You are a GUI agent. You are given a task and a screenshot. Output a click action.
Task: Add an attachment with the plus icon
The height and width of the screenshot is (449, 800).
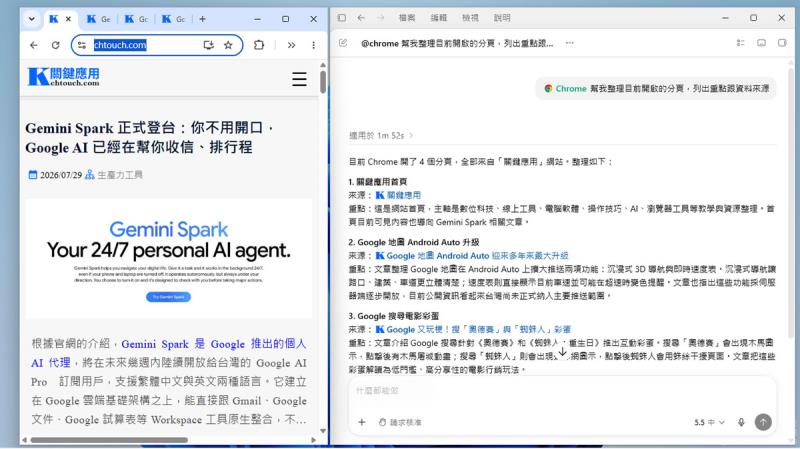362,422
